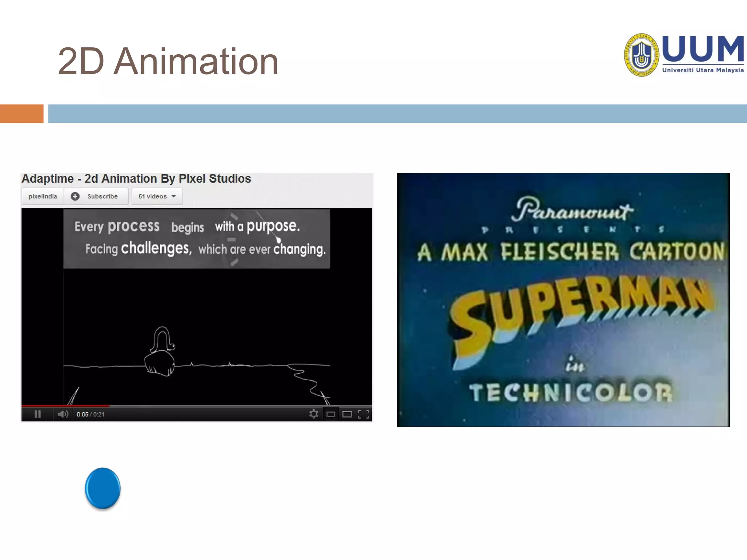Click the Universiti Utara Malaysia text
This screenshot has width=747, height=560.
(703, 70)
